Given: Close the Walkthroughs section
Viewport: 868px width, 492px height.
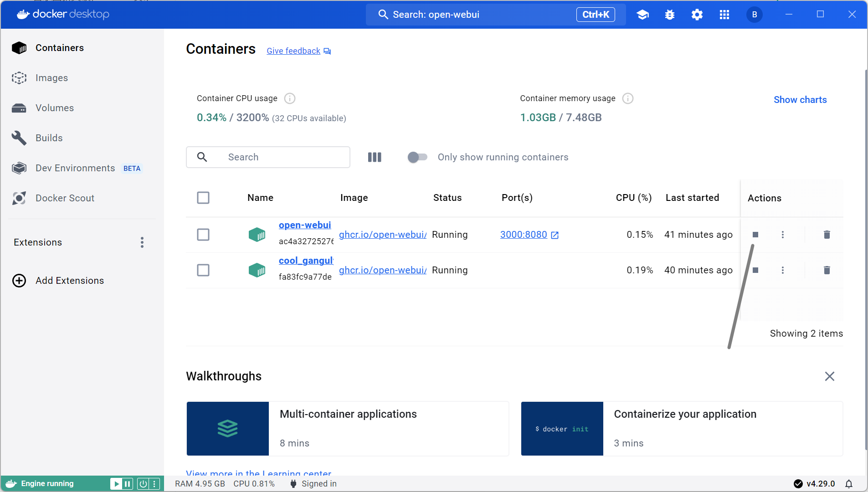Looking at the screenshot, I should pyautogui.click(x=830, y=376).
